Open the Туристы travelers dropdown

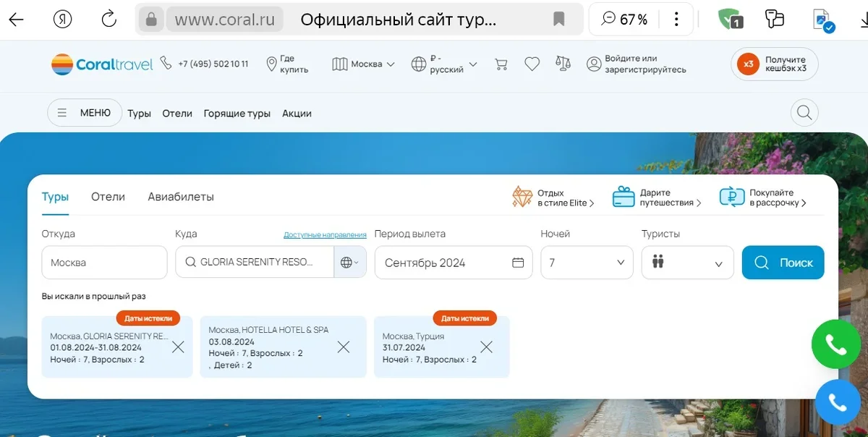pos(687,263)
